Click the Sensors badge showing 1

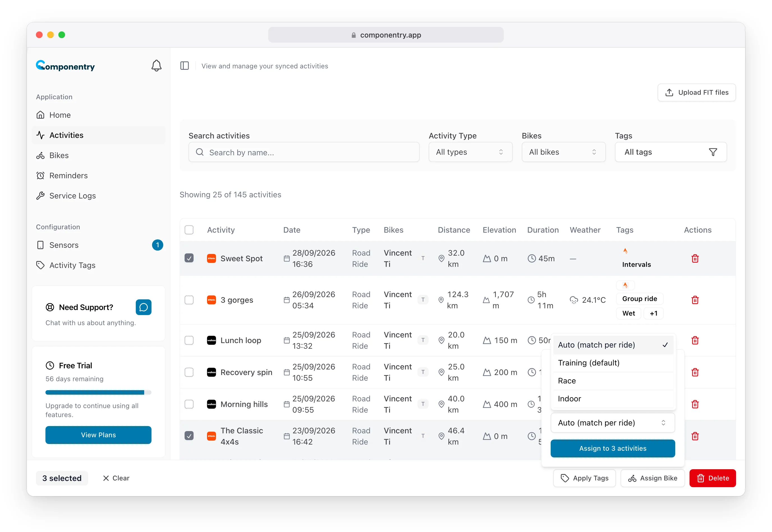(x=157, y=245)
